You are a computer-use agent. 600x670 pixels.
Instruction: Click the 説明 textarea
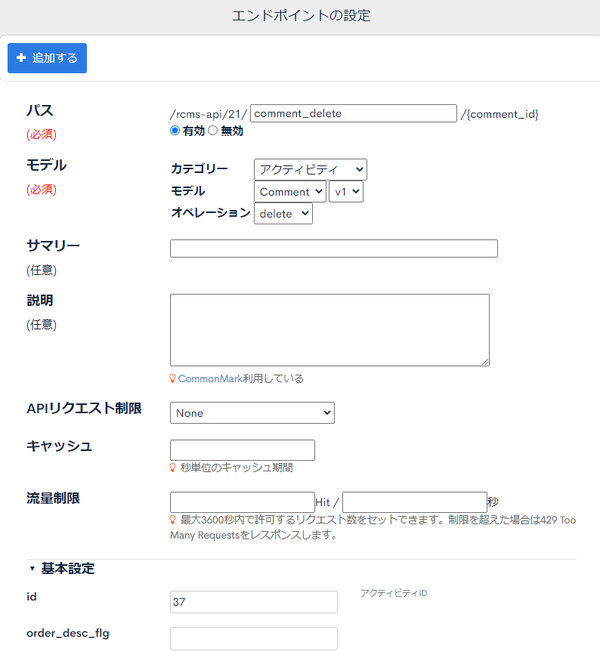(x=330, y=330)
